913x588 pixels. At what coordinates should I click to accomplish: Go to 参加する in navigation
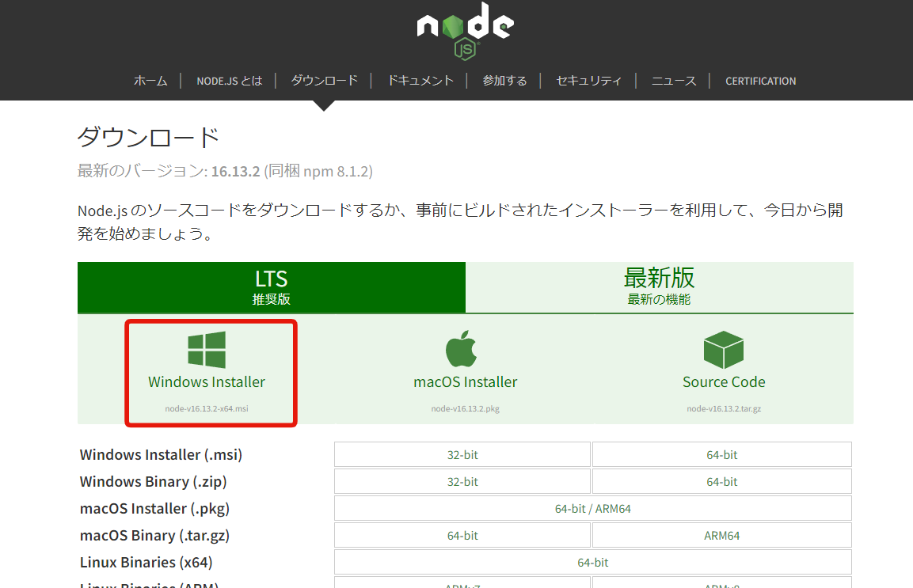tap(505, 81)
